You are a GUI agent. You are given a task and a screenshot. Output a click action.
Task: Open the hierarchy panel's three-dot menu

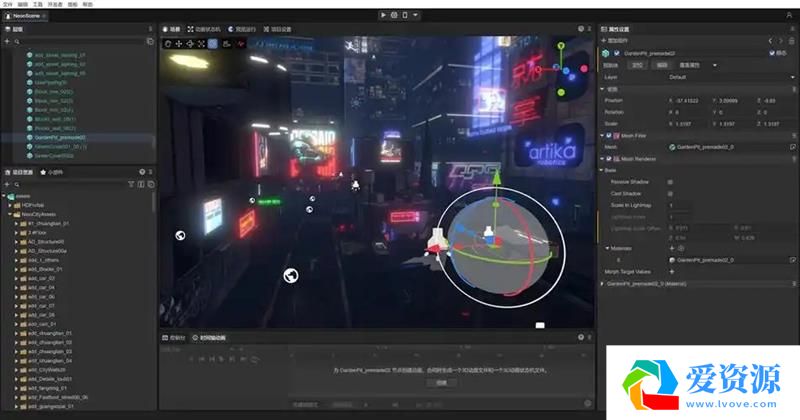(150, 29)
